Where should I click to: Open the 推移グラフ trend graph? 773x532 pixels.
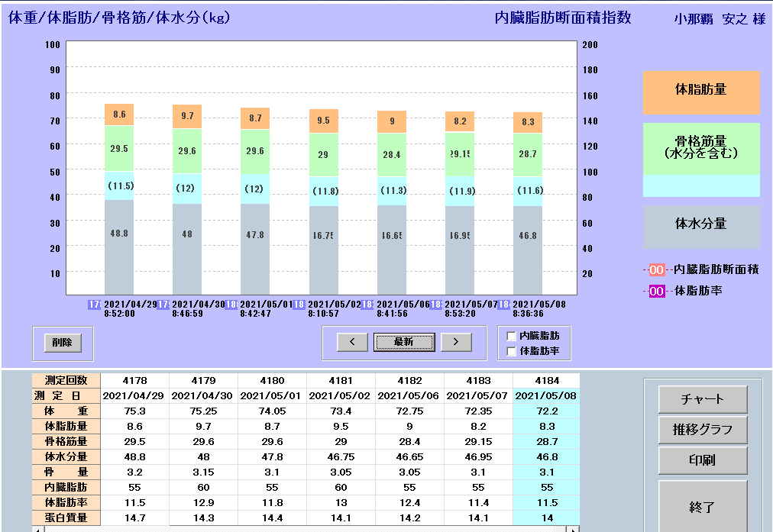pyautogui.click(x=702, y=430)
